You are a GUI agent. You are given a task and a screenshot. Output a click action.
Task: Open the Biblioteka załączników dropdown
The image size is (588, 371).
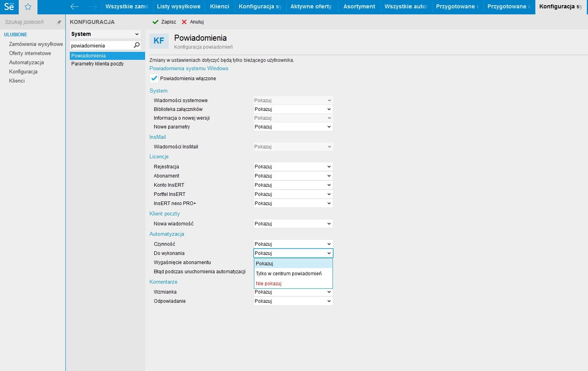[x=293, y=109]
